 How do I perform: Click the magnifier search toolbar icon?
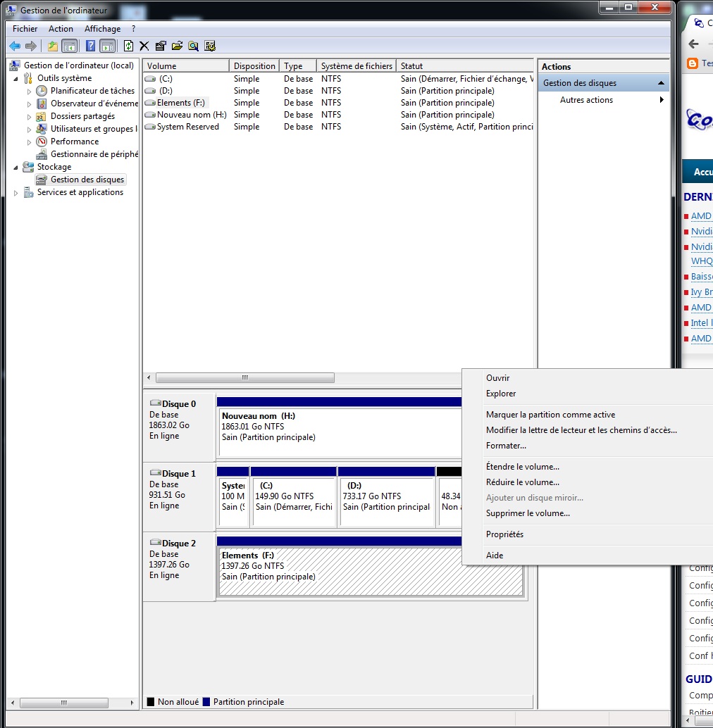coord(193,46)
